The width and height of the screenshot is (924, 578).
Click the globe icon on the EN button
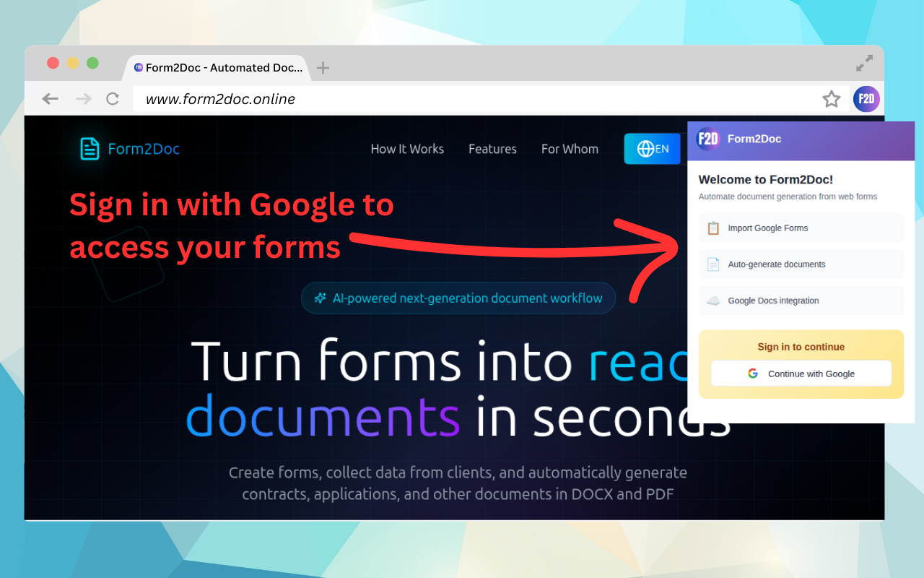point(646,149)
